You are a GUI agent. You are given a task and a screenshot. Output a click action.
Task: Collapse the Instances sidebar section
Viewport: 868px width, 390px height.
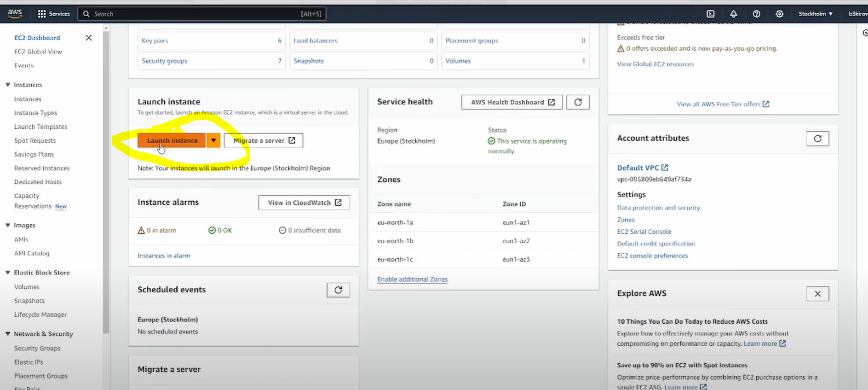click(x=8, y=85)
